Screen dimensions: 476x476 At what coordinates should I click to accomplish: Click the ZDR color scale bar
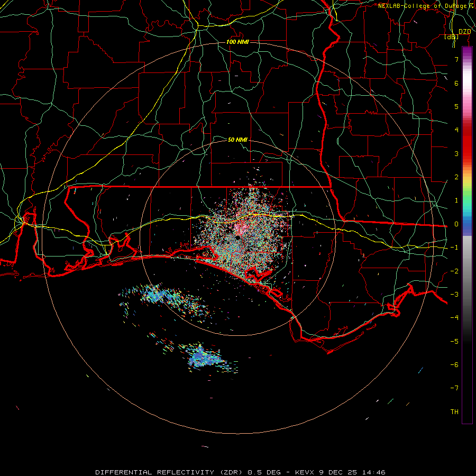click(467, 235)
